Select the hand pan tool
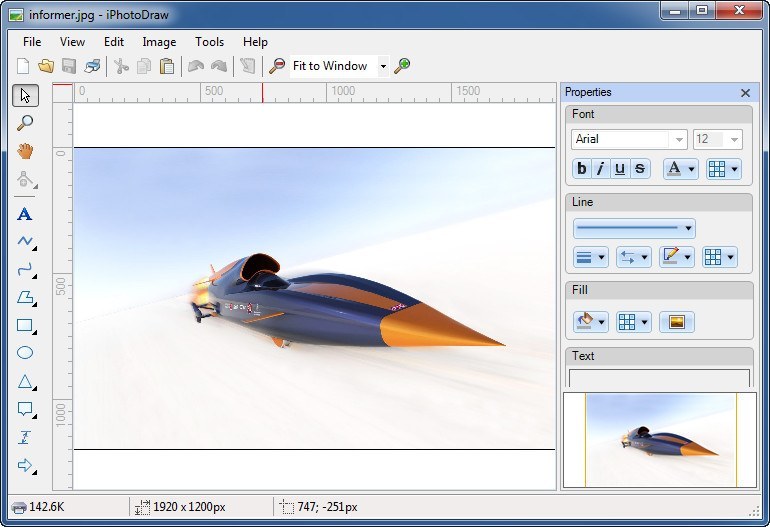 [x=25, y=150]
